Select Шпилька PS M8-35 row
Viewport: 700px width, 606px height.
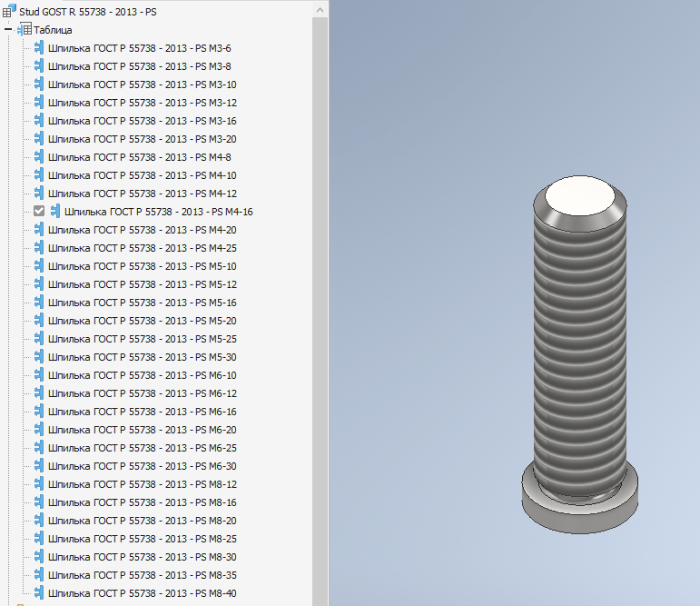(142, 575)
